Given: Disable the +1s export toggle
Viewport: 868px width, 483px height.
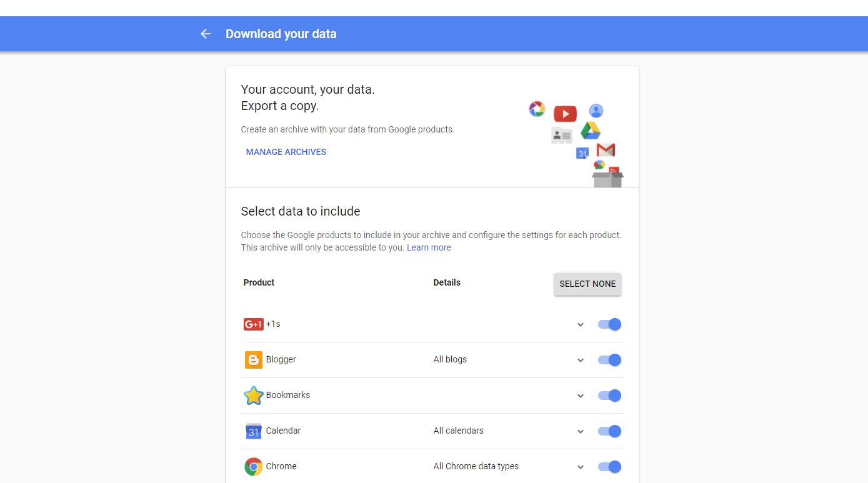Looking at the screenshot, I should click(x=609, y=324).
